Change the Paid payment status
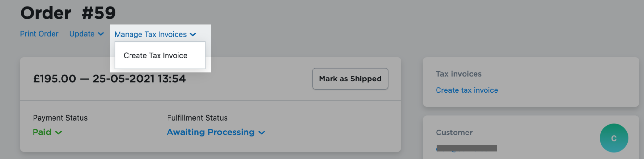644x159 pixels. (x=47, y=132)
